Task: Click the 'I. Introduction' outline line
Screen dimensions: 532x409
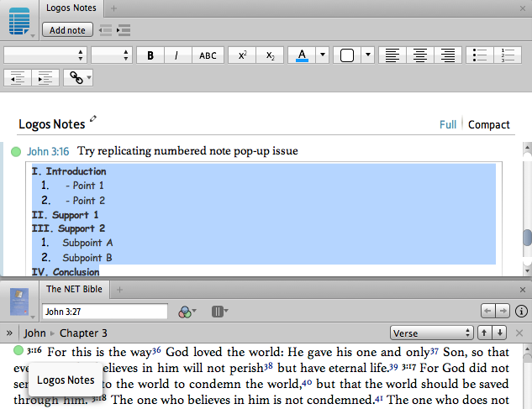Action: (x=69, y=171)
